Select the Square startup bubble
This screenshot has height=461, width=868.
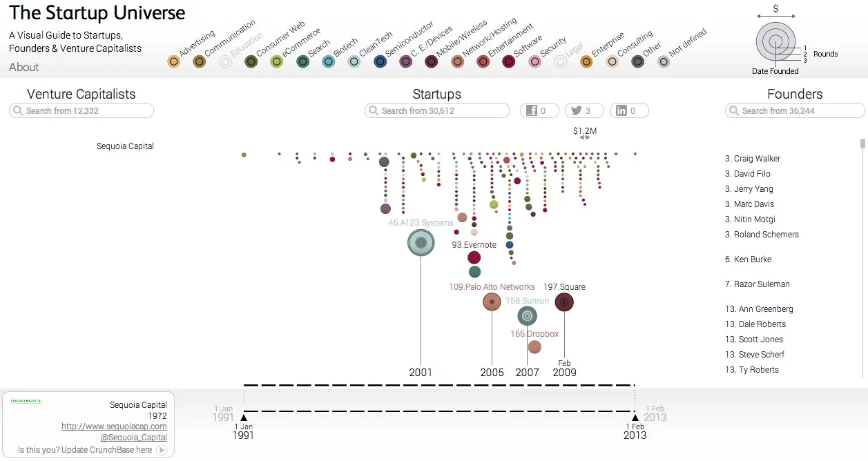(565, 302)
